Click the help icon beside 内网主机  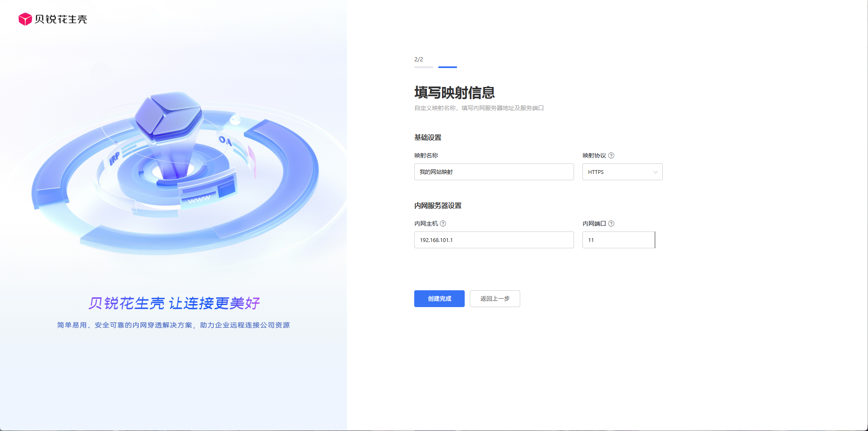click(443, 223)
